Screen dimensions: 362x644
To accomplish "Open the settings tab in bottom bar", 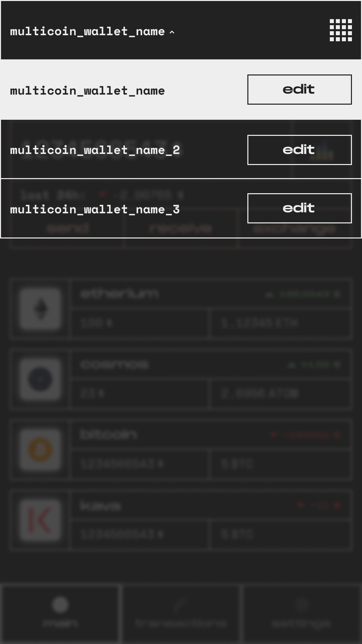I will click(x=302, y=614).
